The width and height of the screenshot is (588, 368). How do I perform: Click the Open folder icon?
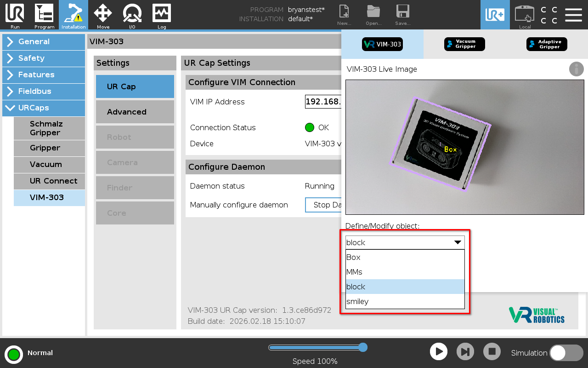(x=373, y=15)
